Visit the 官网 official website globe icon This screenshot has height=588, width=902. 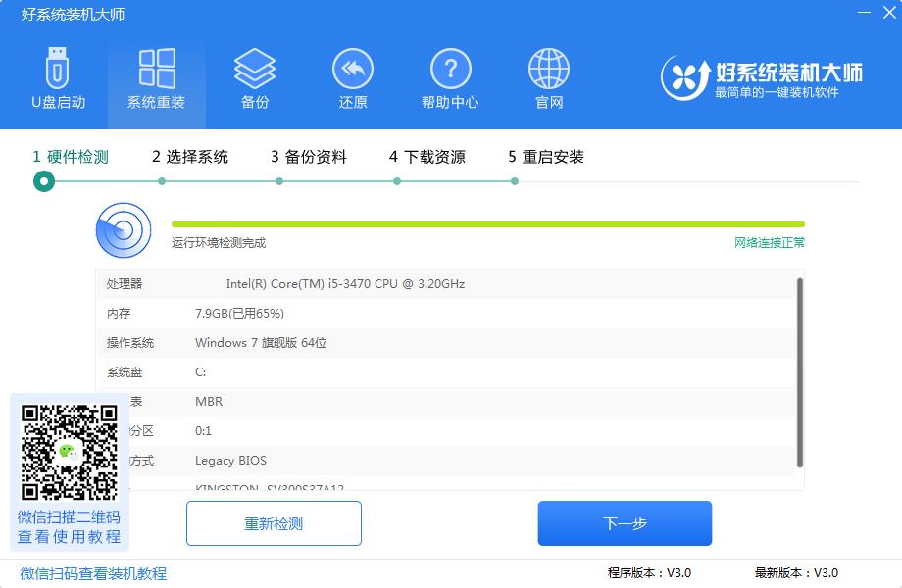point(549,78)
